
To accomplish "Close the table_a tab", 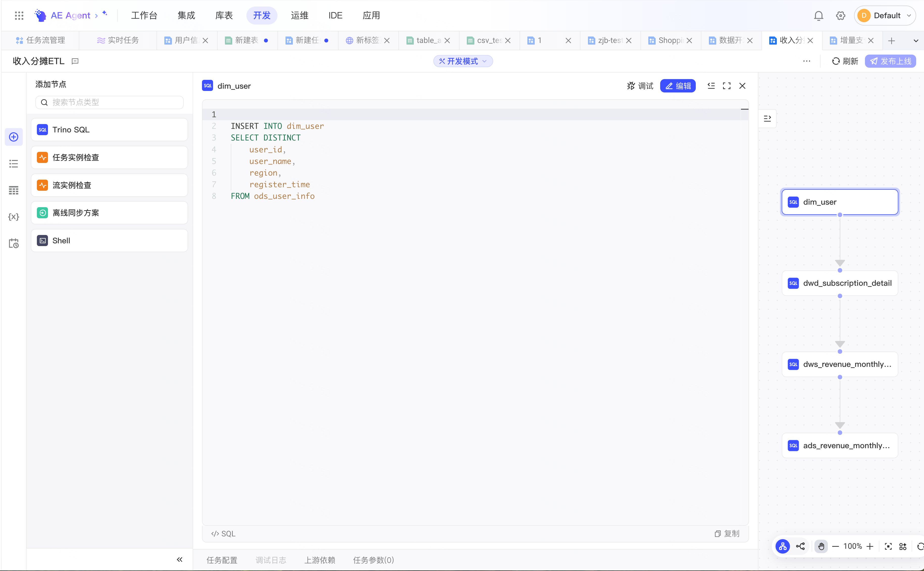I will [x=447, y=40].
